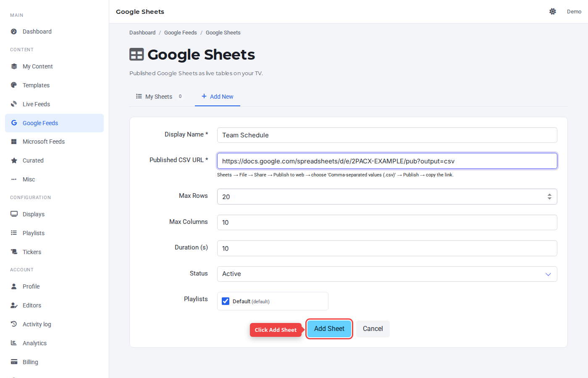Image resolution: width=588 pixels, height=378 pixels.
Task: Click the Google G icon in sidebar
Action: (x=14, y=123)
